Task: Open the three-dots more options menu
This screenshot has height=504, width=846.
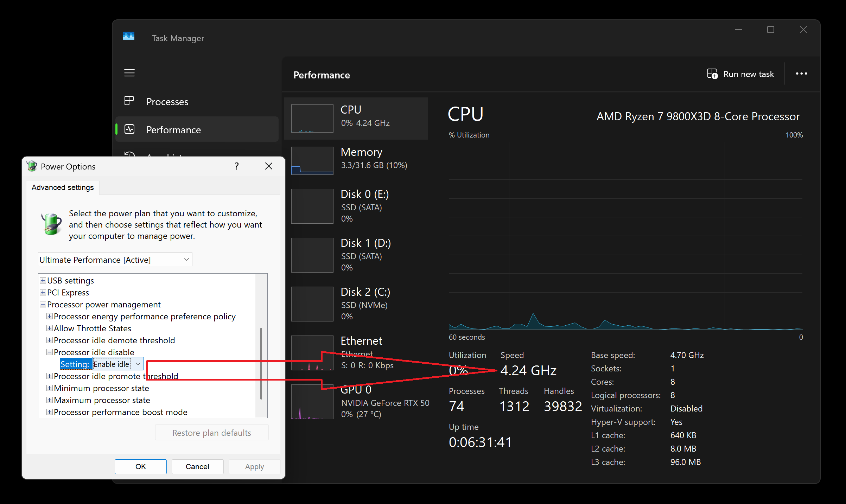Action: [801, 74]
